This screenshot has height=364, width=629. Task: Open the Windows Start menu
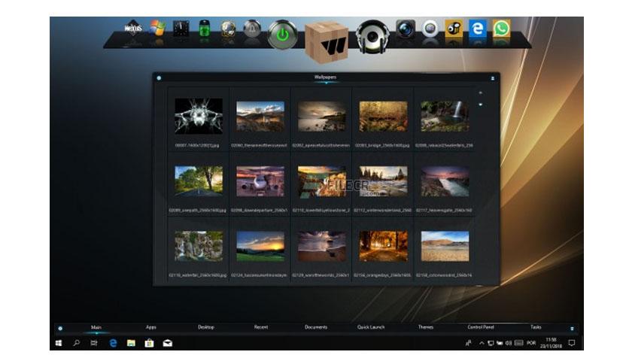tap(59, 343)
